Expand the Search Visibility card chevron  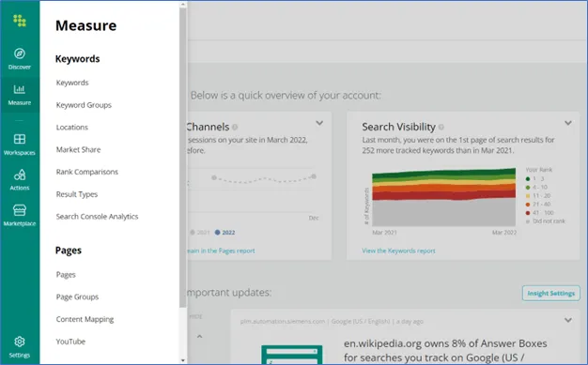568,123
